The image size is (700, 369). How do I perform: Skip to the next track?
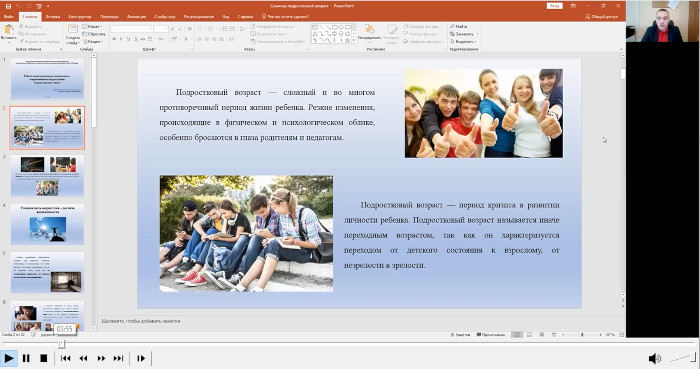pos(118,358)
